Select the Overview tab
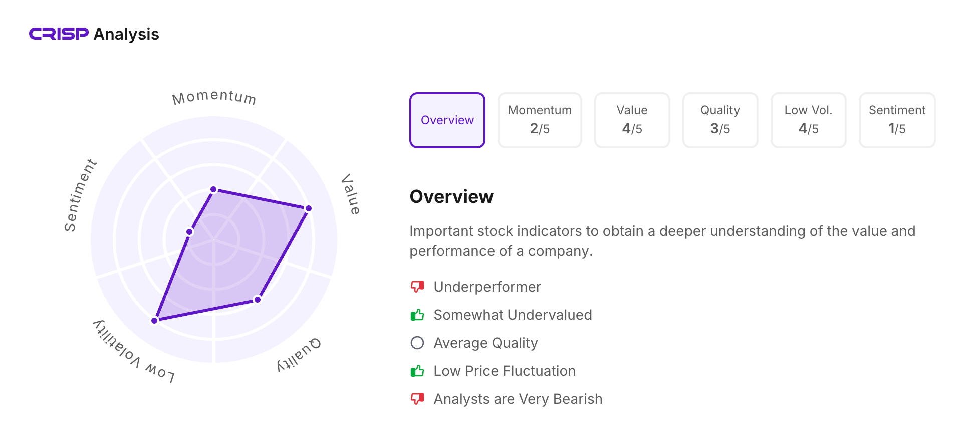980x447 pixels. pos(447,120)
